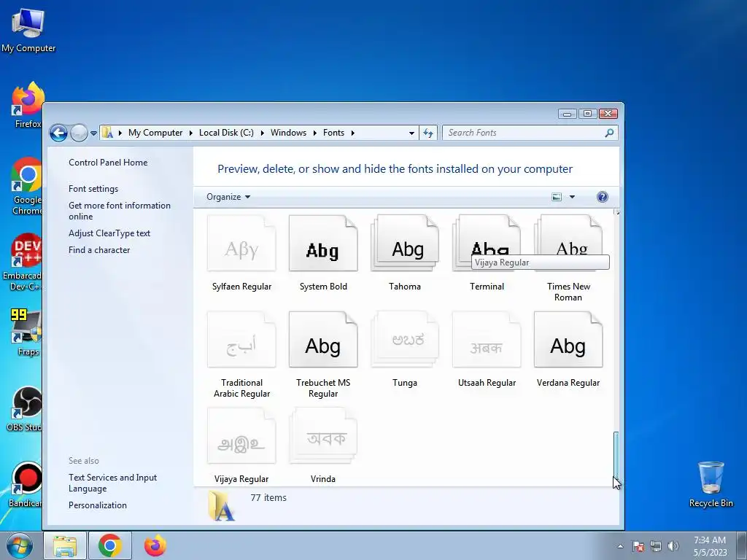Screen dimensions: 747x560
Task: Select the Tahoma font family icon
Action: (404, 244)
